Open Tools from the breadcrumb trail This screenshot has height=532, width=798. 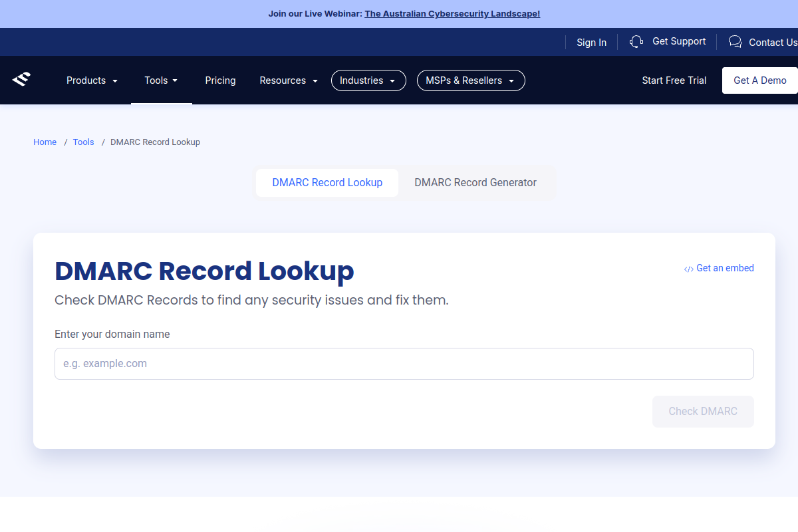(x=83, y=142)
